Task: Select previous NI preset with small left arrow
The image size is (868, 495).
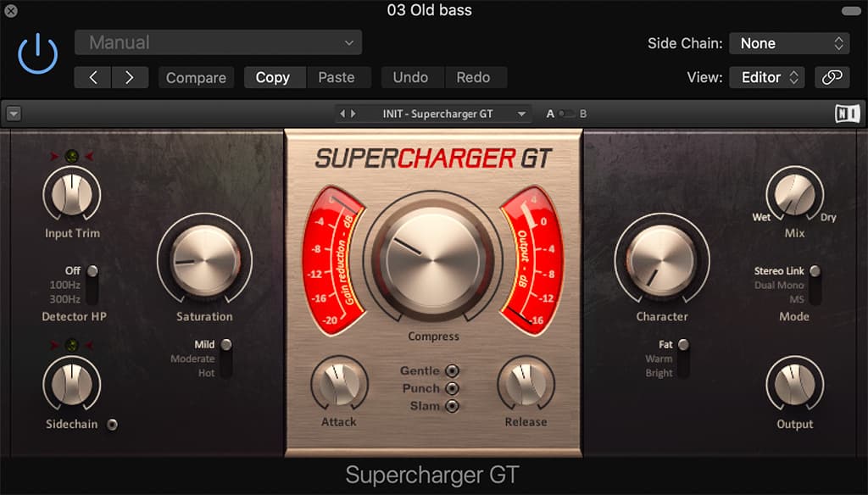Action: point(342,114)
